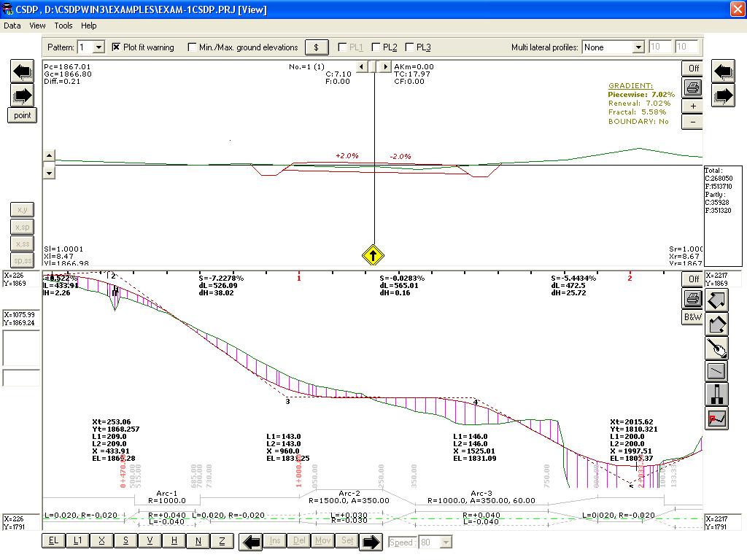Image resolution: width=747 pixels, height=560 pixels.
Task: Click the X button in bottom toolbar
Action: 101,541
